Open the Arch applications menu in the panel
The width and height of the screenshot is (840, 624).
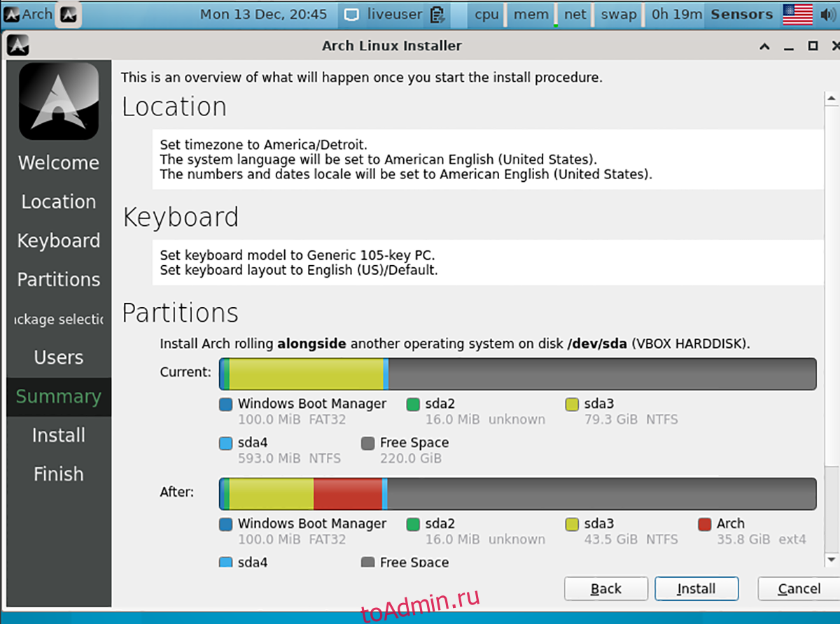pyautogui.click(x=28, y=14)
